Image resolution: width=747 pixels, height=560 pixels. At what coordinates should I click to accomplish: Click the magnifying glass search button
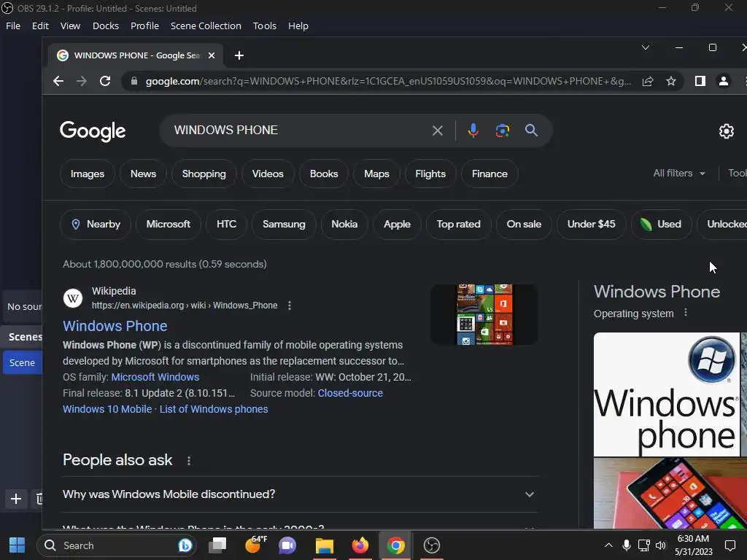(x=531, y=131)
